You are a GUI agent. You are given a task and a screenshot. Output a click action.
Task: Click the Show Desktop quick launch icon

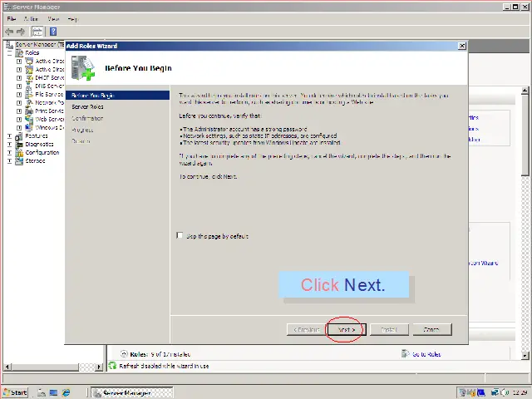[53, 392]
